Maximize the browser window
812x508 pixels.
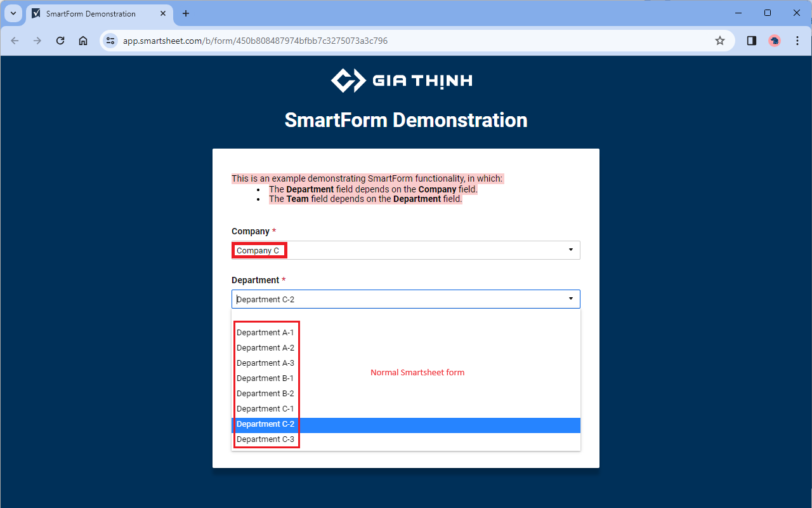[768, 13]
